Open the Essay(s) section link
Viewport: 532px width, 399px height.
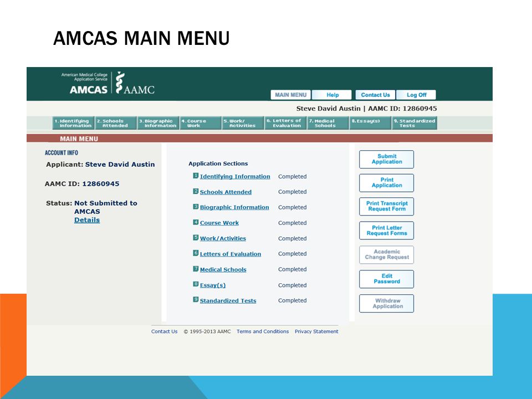tap(213, 285)
